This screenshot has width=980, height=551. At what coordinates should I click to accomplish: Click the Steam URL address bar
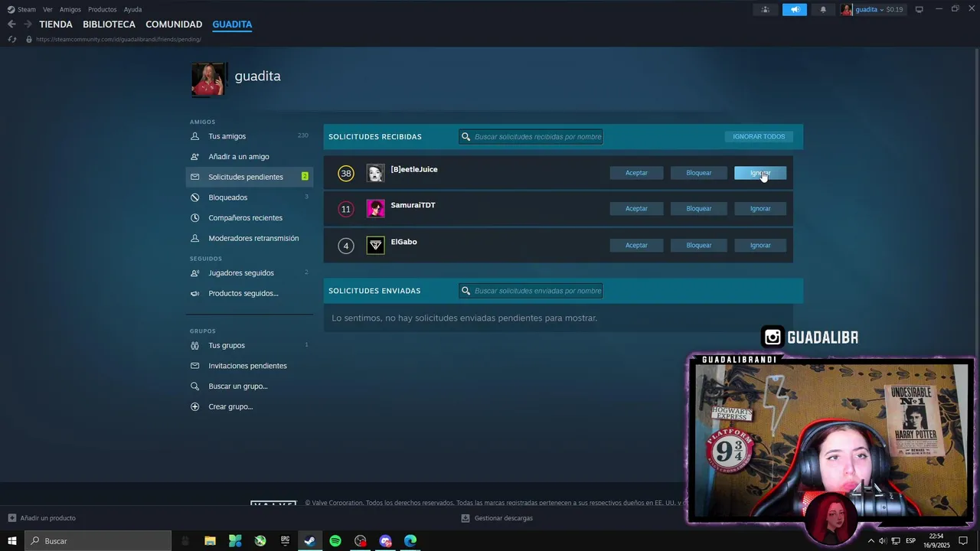pyautogui.click(x=119, y=39)
